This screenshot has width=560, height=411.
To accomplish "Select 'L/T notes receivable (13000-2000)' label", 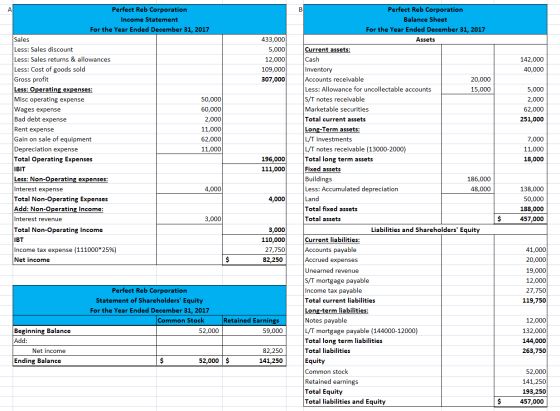I will (x=355, y=150).
